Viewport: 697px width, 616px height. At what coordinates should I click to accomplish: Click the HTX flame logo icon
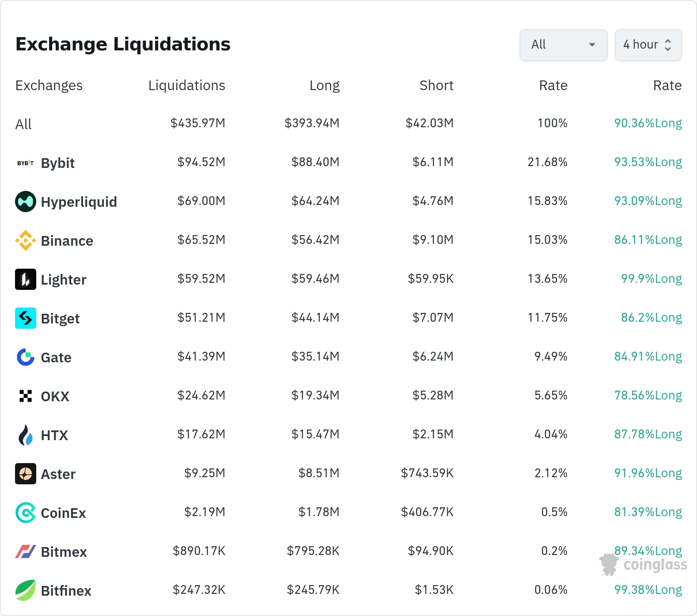26,435
